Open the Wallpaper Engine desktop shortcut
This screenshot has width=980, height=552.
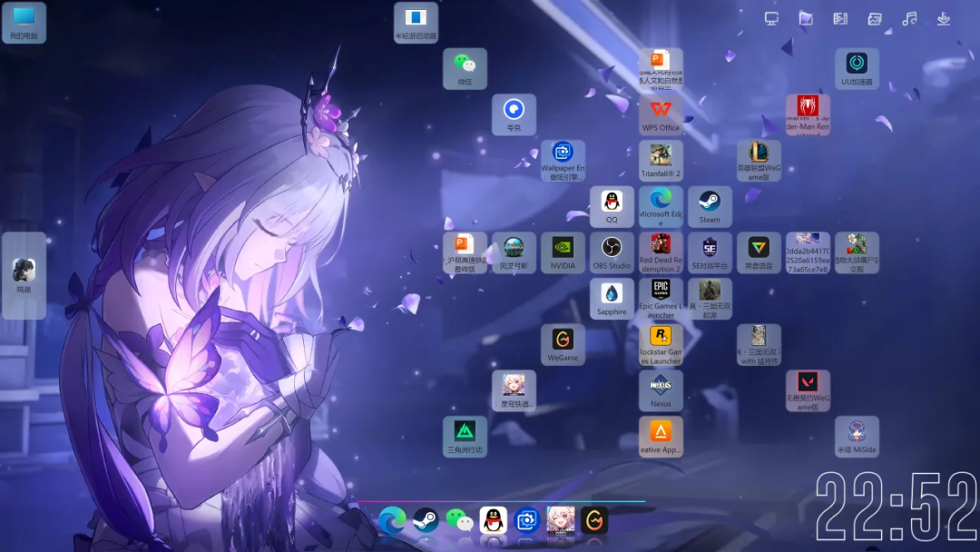pyautogui.click(x=563, y=158)
